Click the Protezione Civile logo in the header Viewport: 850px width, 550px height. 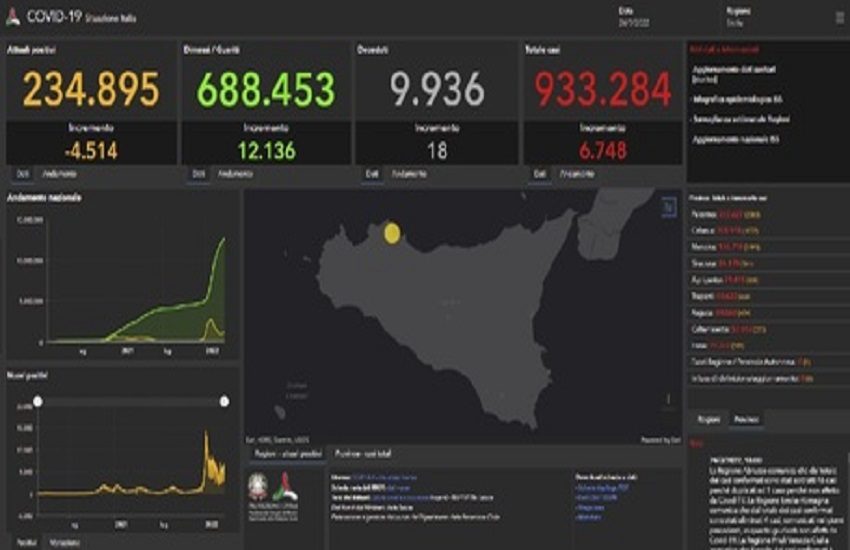click(x=13, y=17)
